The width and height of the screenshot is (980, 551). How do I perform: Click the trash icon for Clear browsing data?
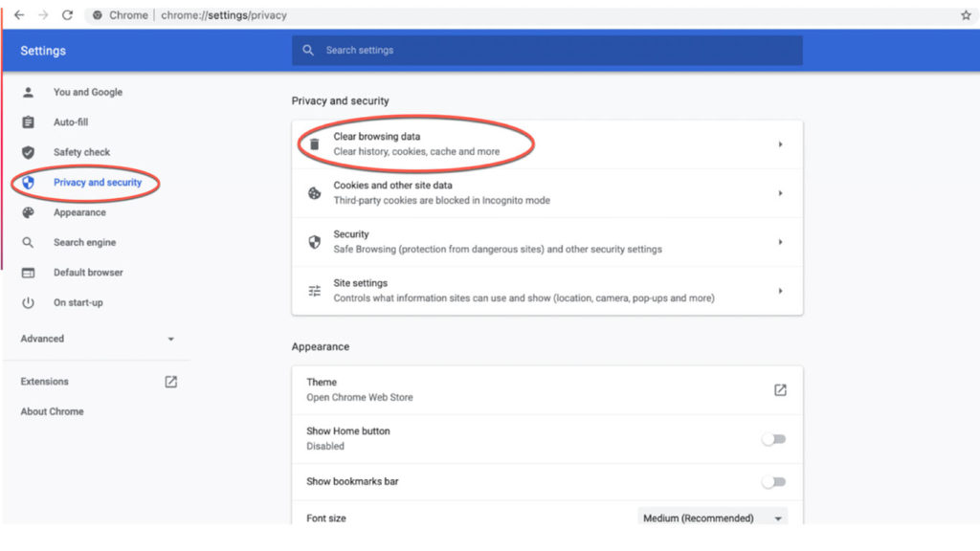(314, 144)
